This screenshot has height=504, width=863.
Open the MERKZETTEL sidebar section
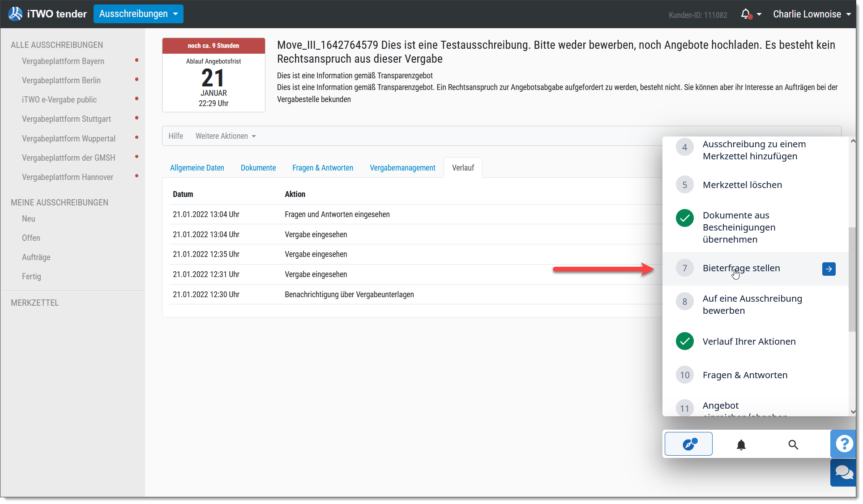[x=35, y=303]
